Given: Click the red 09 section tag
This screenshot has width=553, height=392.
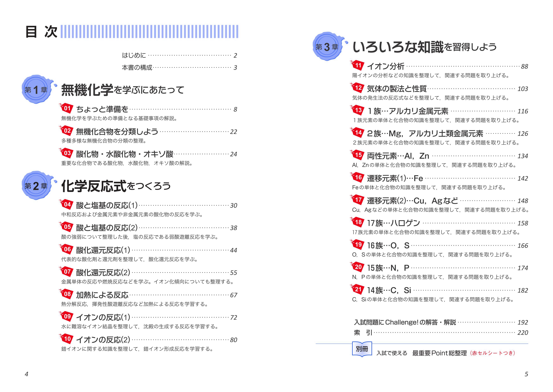Looking at the screenshot, I should (66, 316).
